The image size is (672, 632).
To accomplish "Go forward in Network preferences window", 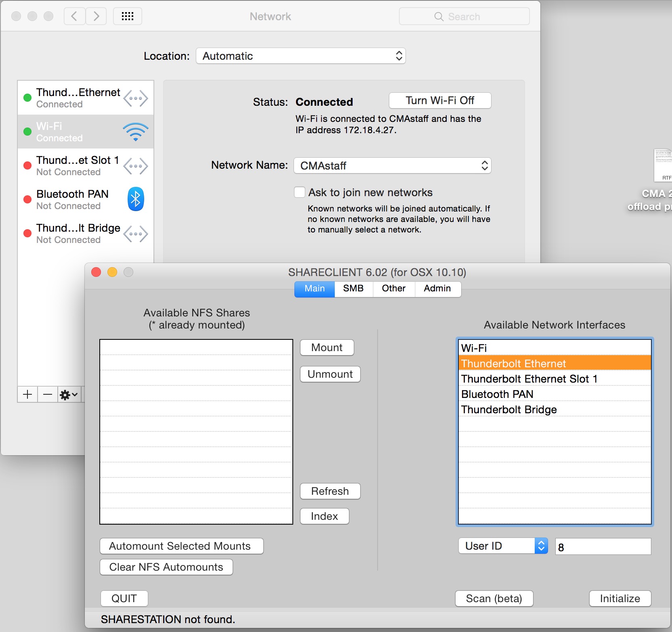I will [96, 16].
